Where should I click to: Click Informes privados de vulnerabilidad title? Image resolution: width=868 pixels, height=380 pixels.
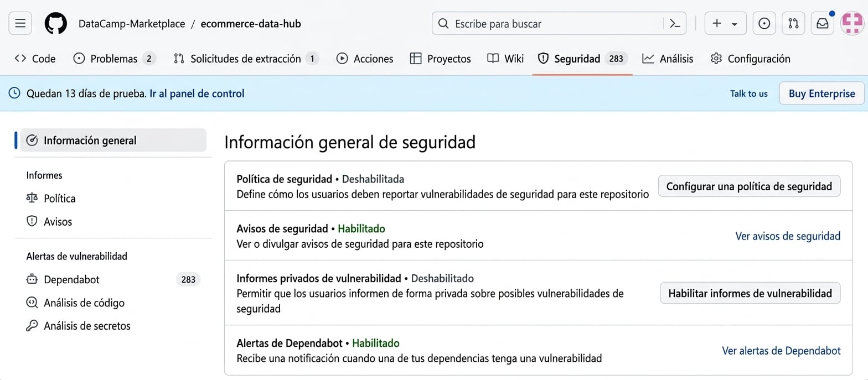coord(318,278)
